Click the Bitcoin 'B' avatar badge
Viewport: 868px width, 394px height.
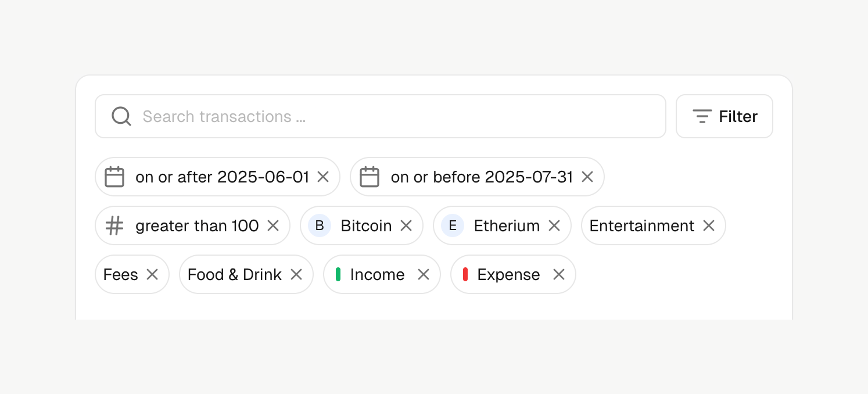coord(320,225)
